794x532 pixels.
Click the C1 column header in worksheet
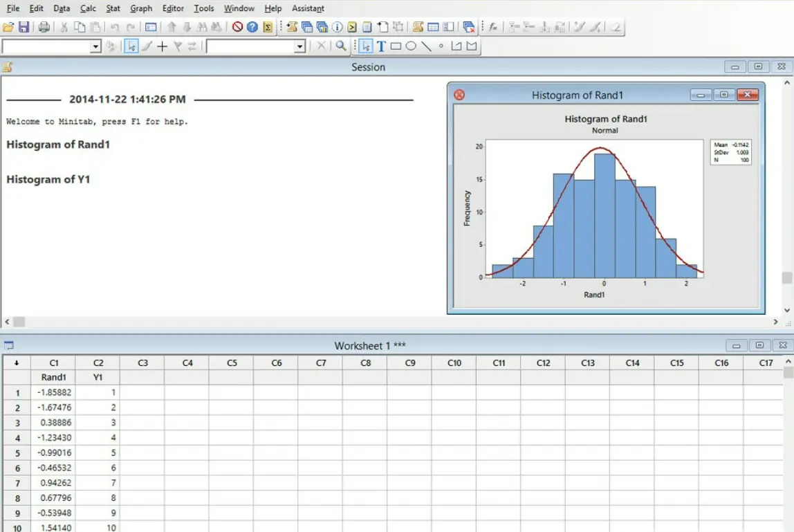53,363
